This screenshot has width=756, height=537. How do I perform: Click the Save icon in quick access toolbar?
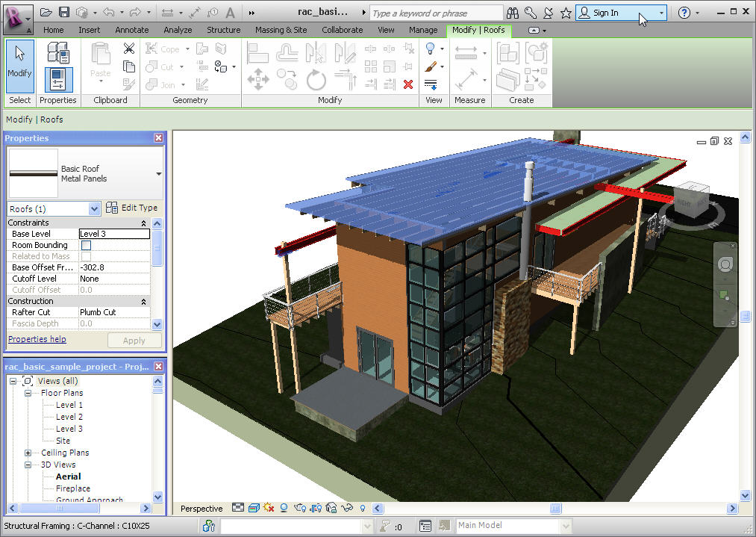[64, 13]
